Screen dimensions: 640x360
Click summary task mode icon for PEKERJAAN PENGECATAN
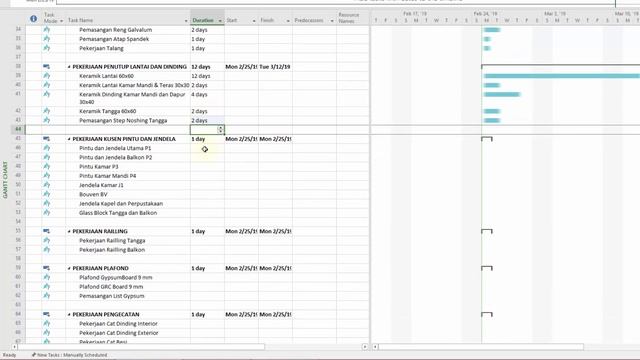tap(47, 314)
